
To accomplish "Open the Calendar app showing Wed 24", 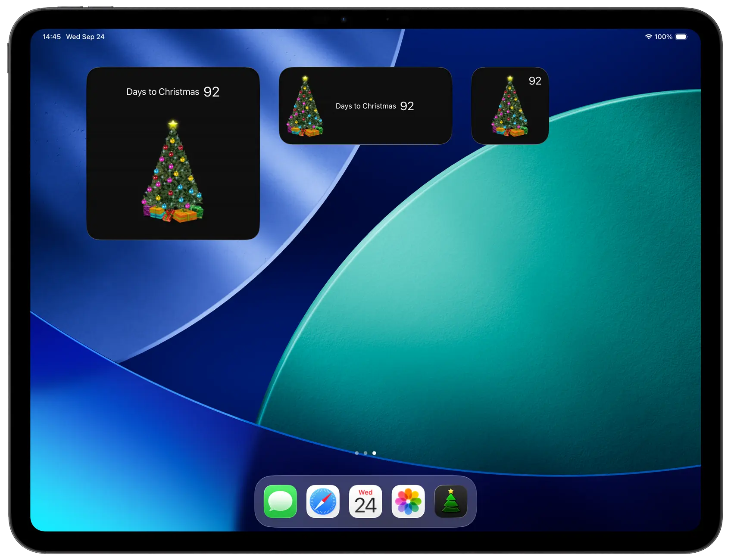I will click(x=365, y=501).
